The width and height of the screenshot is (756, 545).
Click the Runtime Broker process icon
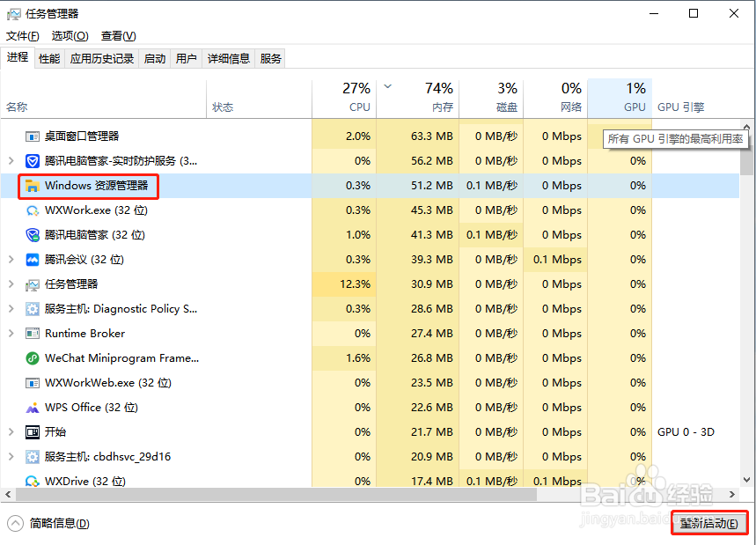(30, 334)
